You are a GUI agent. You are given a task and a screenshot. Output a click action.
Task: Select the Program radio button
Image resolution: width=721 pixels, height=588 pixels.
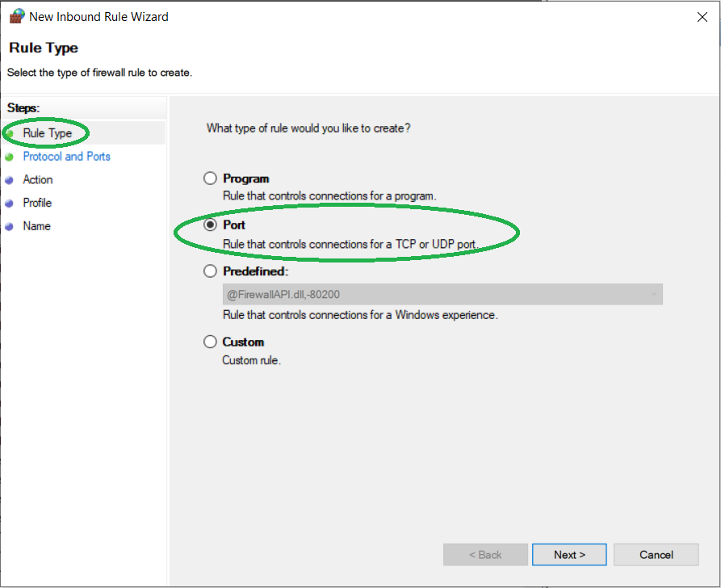[x=210, y=178]
